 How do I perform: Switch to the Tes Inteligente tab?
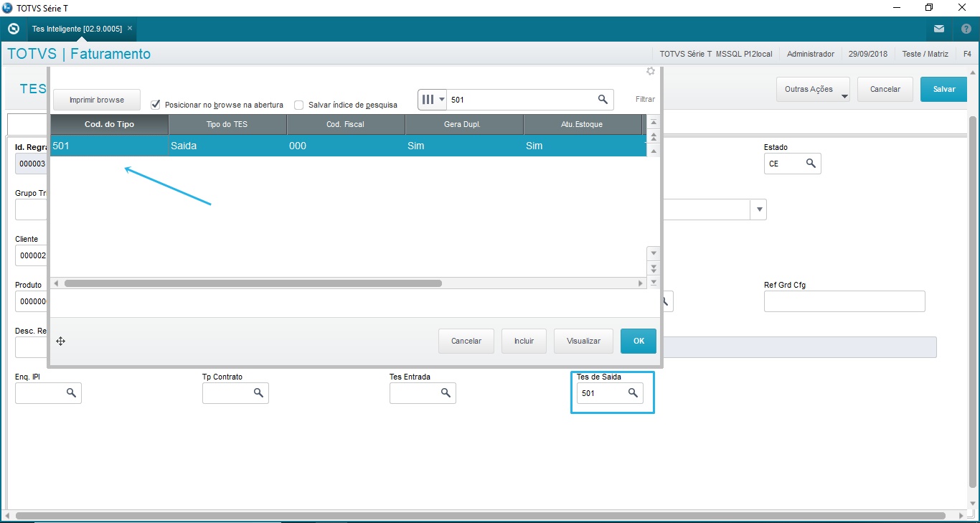click(79, 29)
